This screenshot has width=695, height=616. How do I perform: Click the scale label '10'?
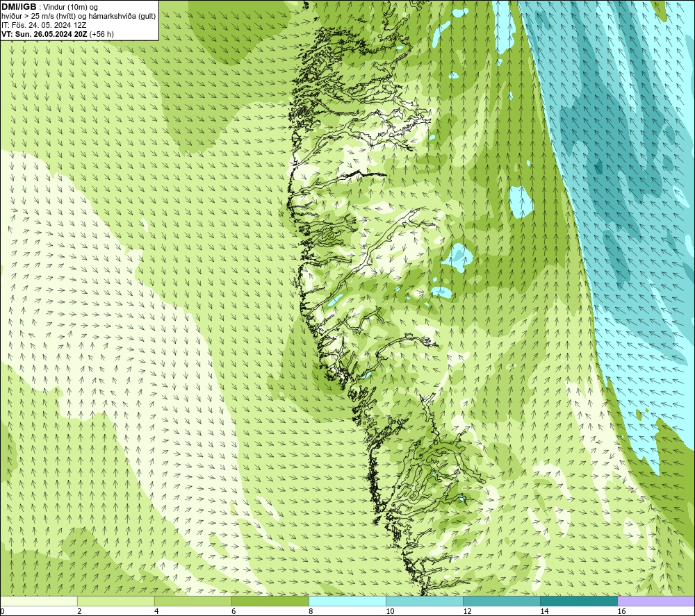[390, 612]
